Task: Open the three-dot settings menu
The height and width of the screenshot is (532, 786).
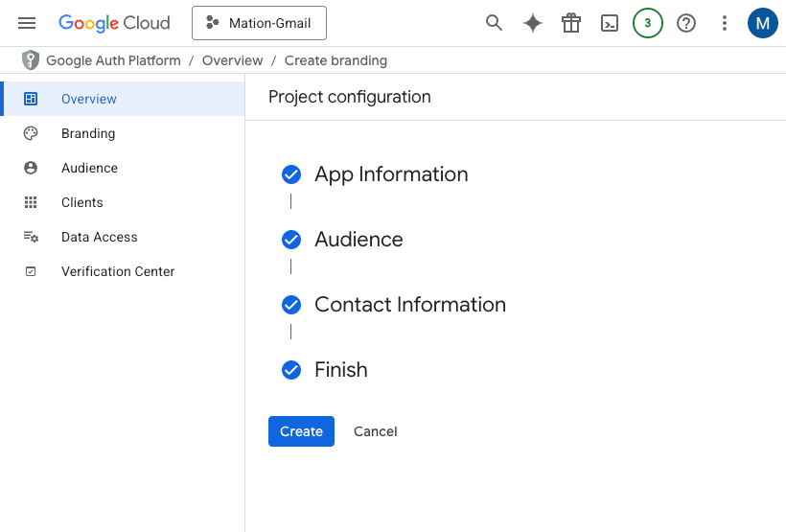Action: click(x=725, y=23)
